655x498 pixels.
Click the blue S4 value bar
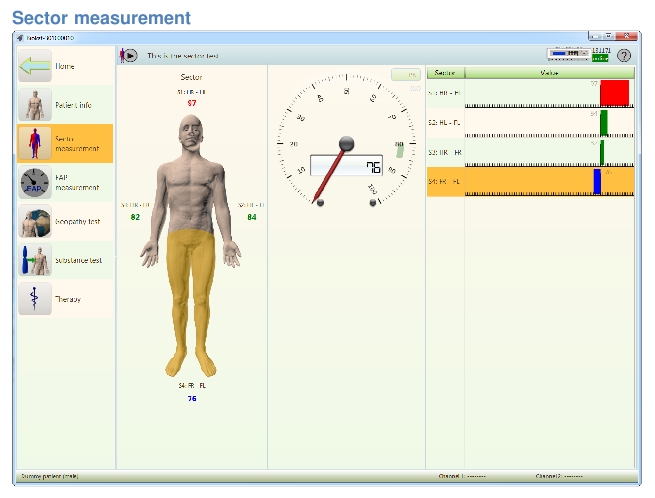coord(597,181)
